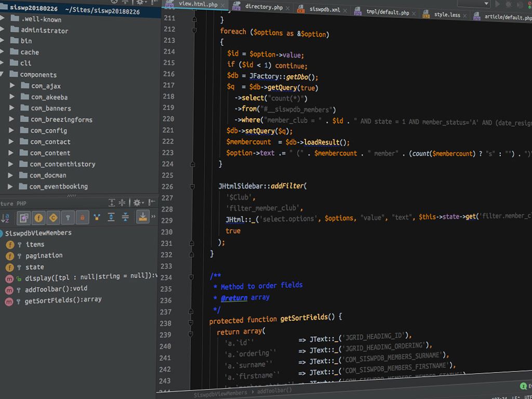Select the com_eventbooking folder
This screenshot has width=532, height=399.
click(x=58, y=187)
